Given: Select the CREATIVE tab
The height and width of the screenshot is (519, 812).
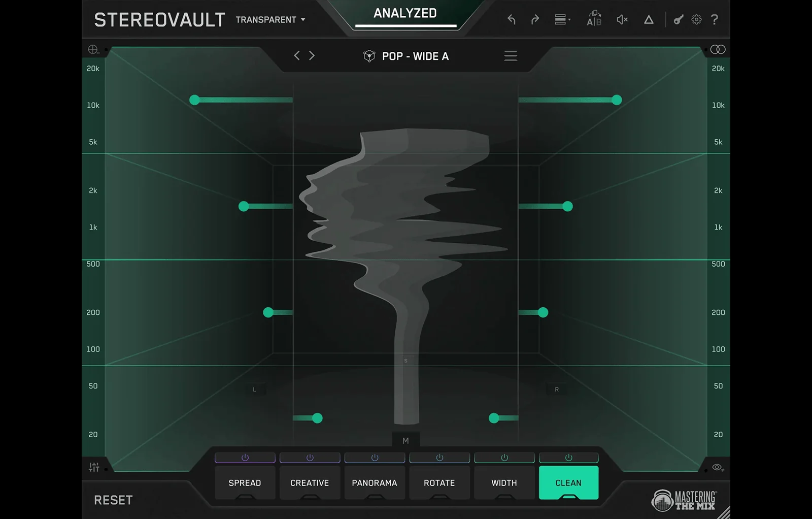Looking at the screenshot, I should 310,482.
